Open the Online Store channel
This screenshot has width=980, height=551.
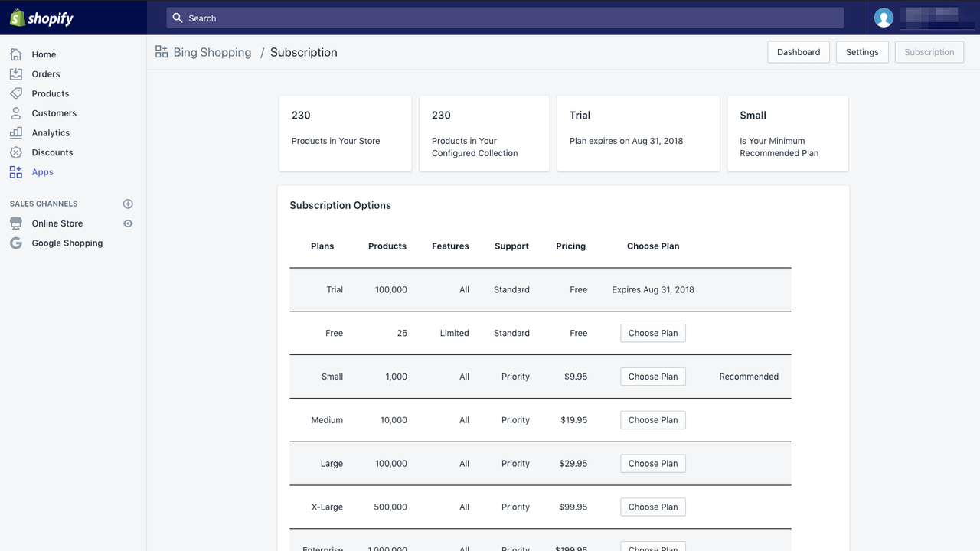click(x=57, y=223)
